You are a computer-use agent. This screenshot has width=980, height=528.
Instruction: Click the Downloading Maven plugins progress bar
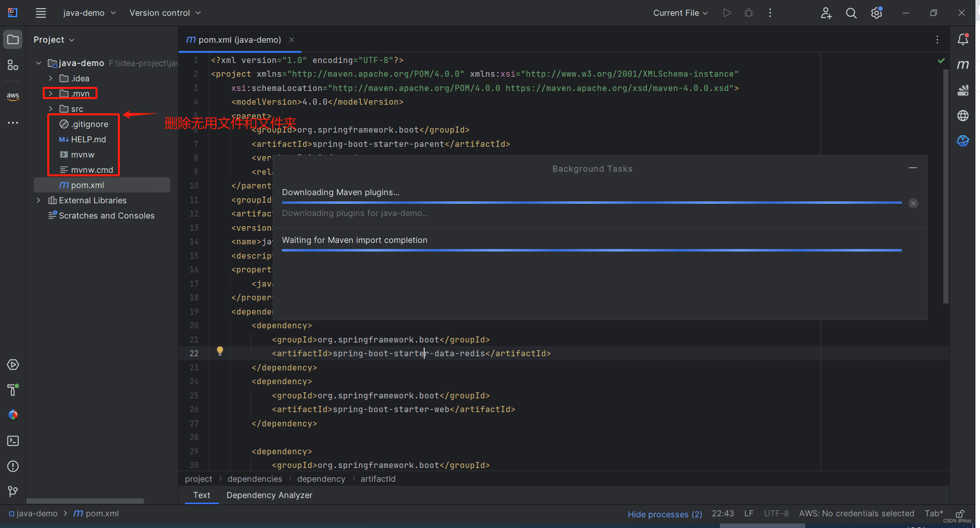[592, 203]
